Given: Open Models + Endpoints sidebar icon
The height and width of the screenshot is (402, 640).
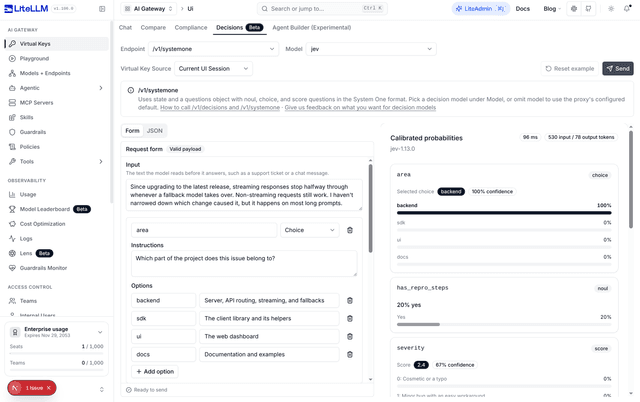Looking at the screenshot, I should point(12,73).
